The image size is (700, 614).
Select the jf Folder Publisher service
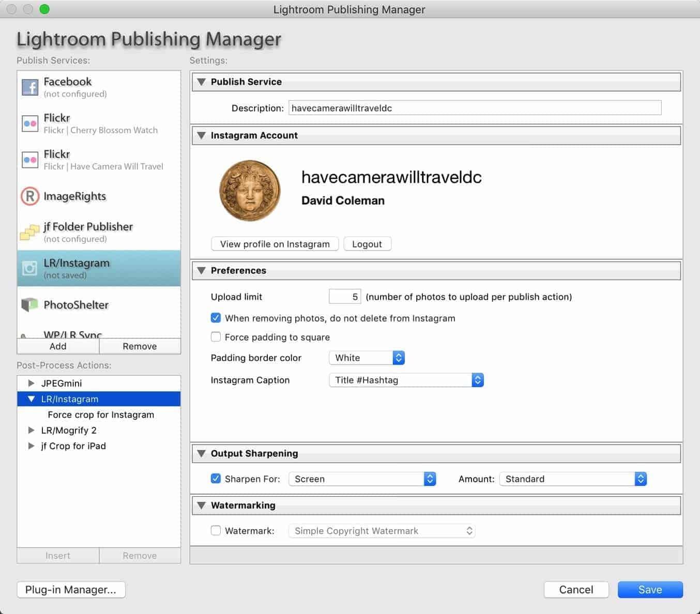(x=99, y=233)
